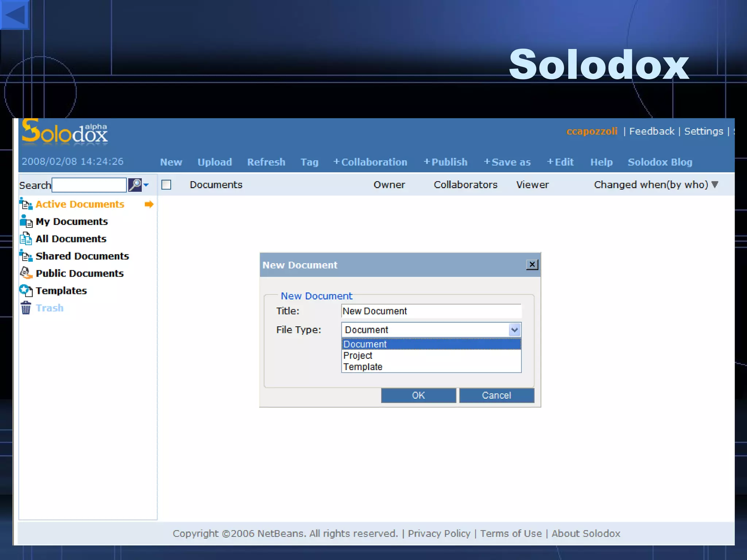Screen dimensions: 747x560
Task: Click the Collaborators column header
Action: (465, 185)
